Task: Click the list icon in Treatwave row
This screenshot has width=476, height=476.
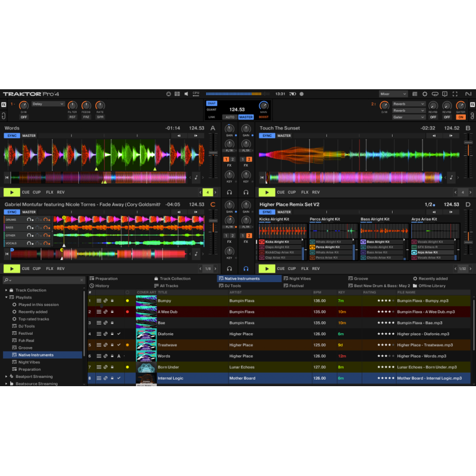Action: (99, 345)
